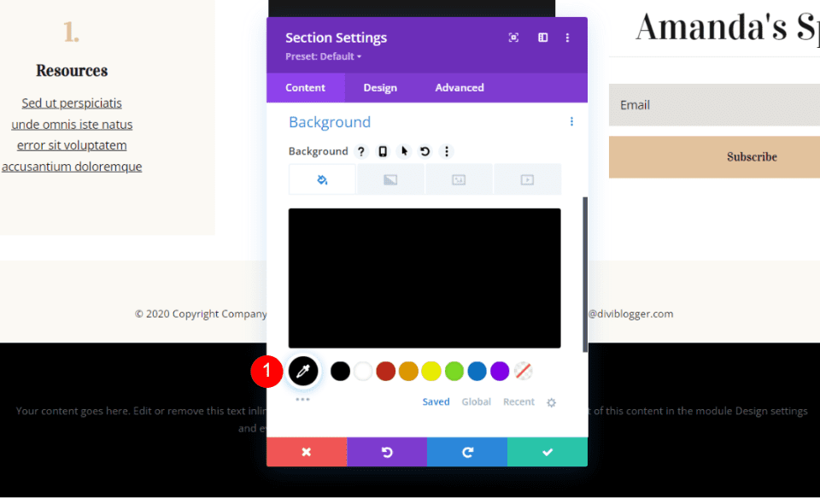
Task: Click the Sed ut perspiciatis link
Action: click(72, 103)
